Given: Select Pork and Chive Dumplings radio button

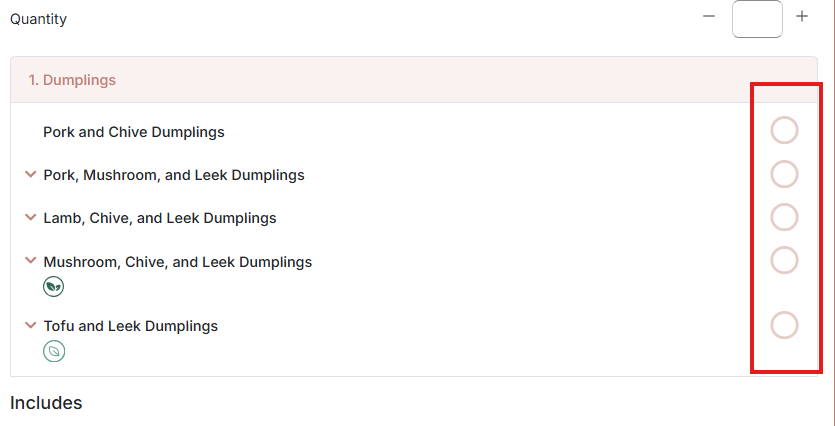Looking at the screenshot, I should pos(784,131).
